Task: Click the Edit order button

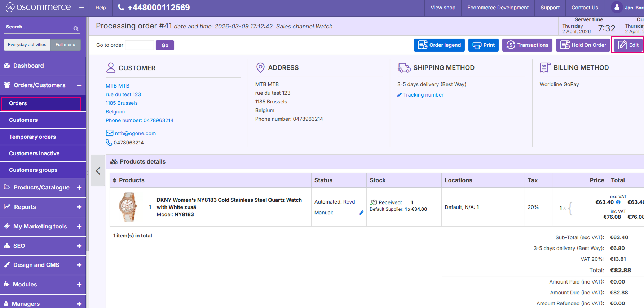Action: [628, 45]
